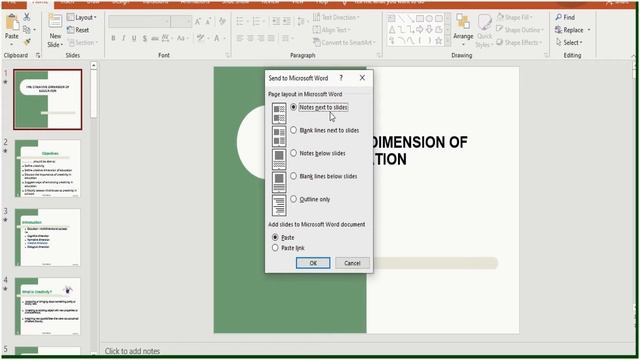640x360 pixels.
Task: Click the Blank lines next to slides layout icon
Action: point(279,136)
